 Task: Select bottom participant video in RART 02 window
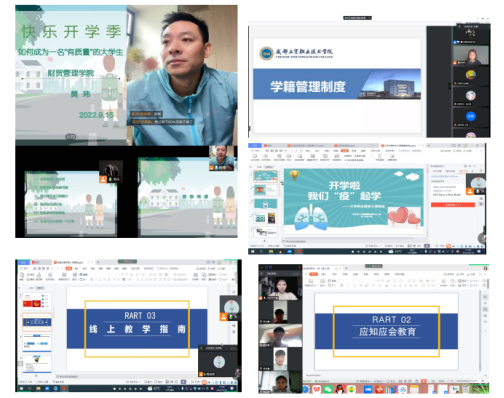[281, 382]
